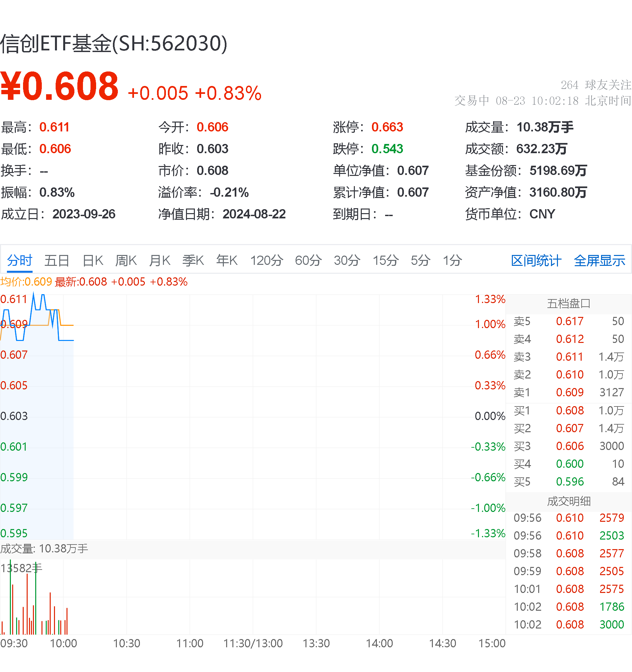Click the 10:00 timeline marker

point(64,643)
